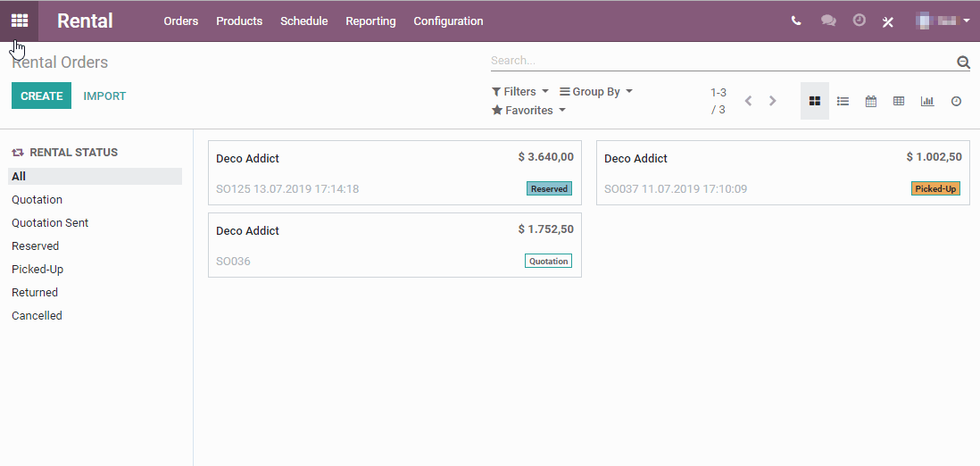Filter by Picked-Up rental status

coord(37,269)
